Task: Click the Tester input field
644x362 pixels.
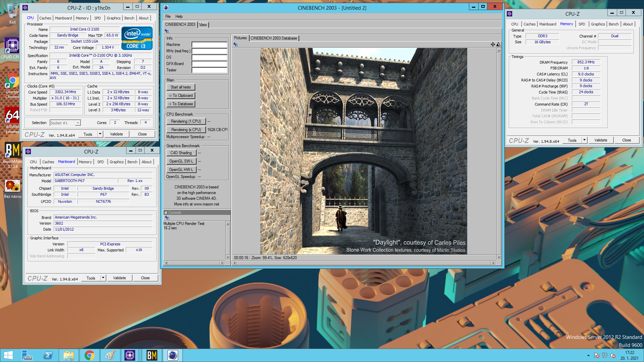Action: 209,70
